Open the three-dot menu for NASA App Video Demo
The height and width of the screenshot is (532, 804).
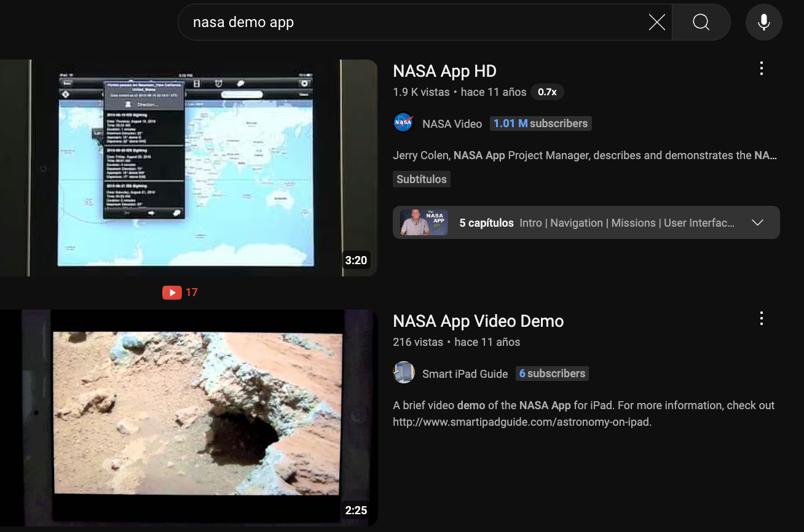click(761, 318)
